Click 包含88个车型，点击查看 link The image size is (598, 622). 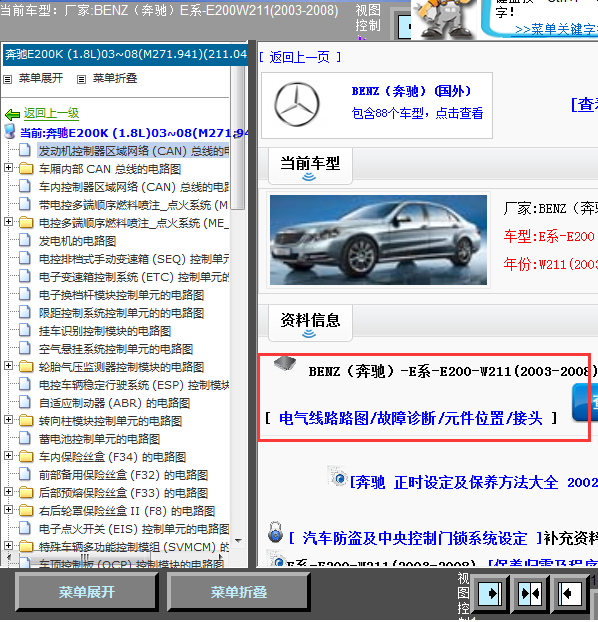coord(417,113)
